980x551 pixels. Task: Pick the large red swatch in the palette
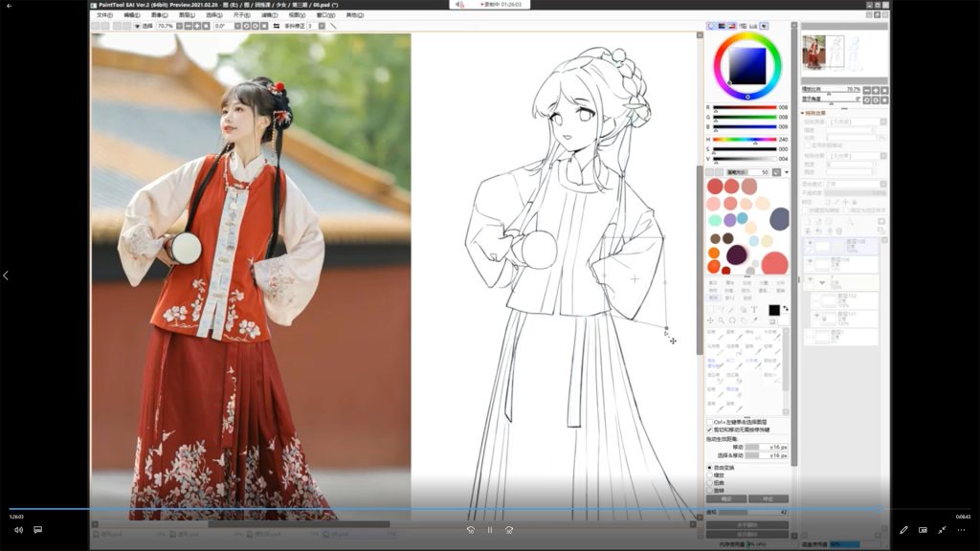pos(774,263)
